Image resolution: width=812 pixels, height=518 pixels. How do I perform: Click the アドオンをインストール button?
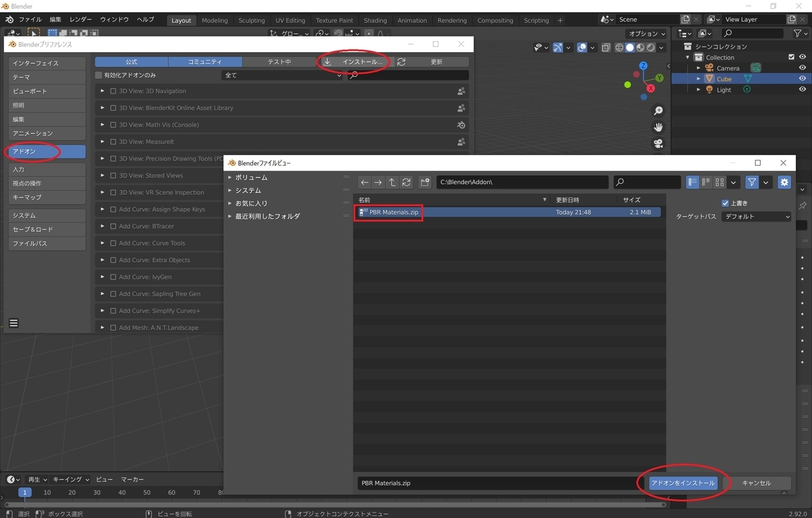coord(682,483)
